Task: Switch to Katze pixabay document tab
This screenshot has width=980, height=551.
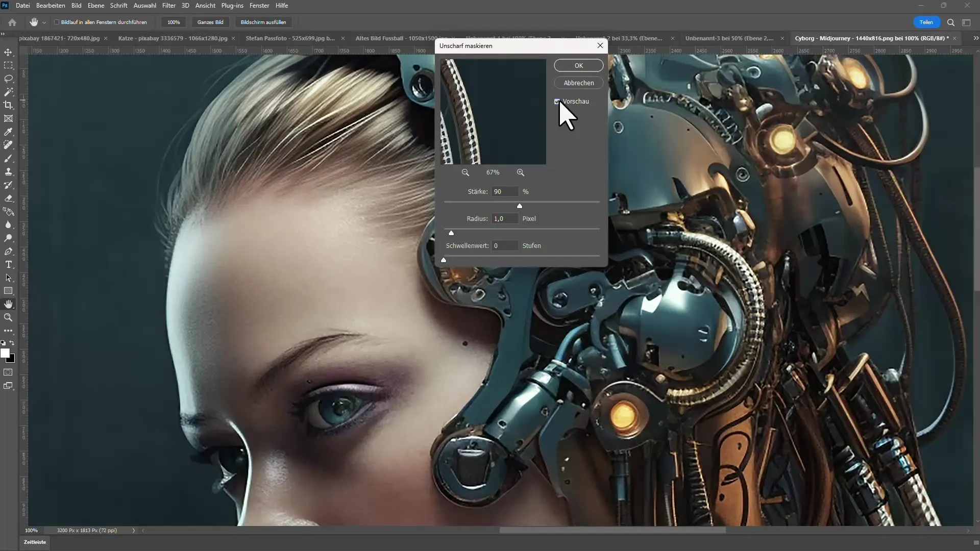Action: pyautogui.click(x=173, y=38)
